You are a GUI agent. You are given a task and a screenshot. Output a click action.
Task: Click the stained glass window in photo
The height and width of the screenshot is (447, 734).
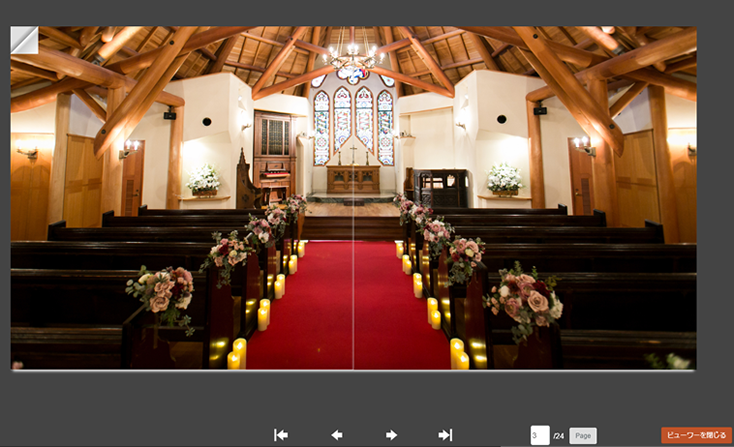(x=353, y=122)
